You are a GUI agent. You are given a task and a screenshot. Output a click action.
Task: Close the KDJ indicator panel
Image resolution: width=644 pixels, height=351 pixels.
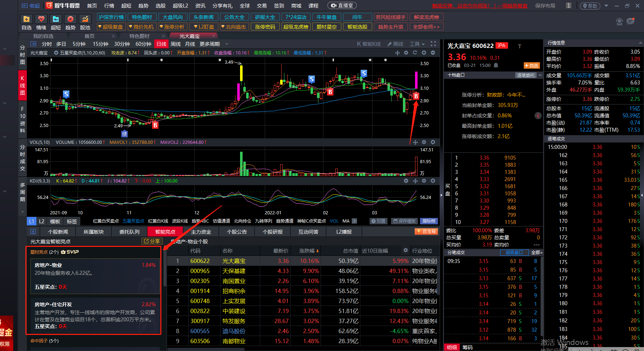pyautogui.click(x=433, y=181)
